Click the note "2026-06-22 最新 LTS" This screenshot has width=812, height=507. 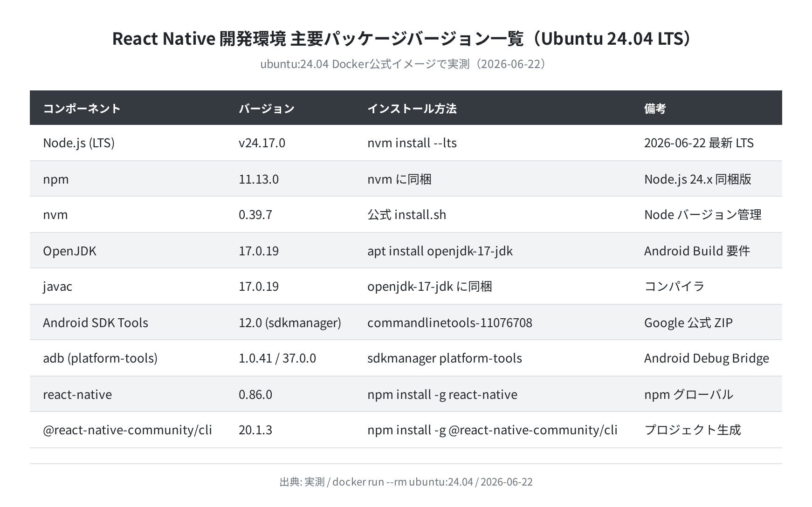click(699, 143)
